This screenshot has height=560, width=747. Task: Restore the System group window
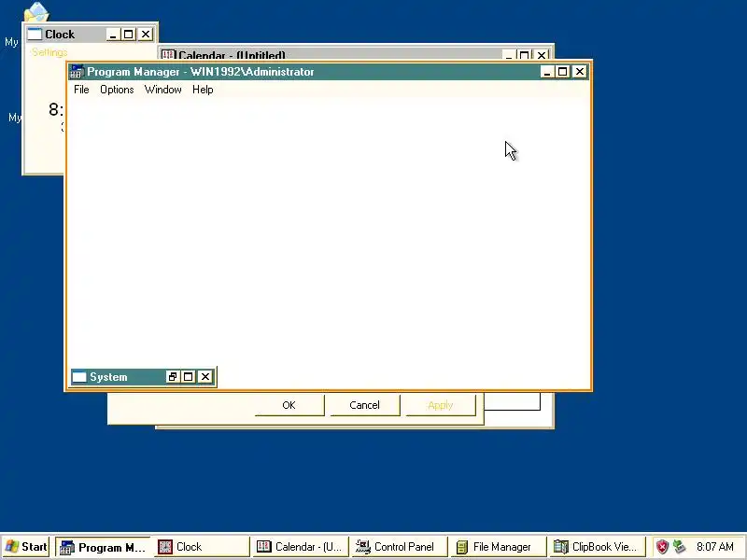[x=173, y=377]
